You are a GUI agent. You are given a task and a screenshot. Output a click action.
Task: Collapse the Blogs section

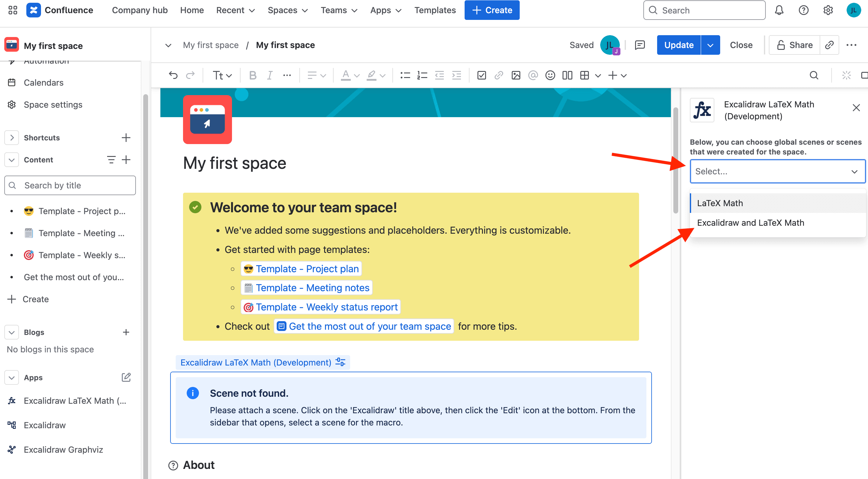12,332
